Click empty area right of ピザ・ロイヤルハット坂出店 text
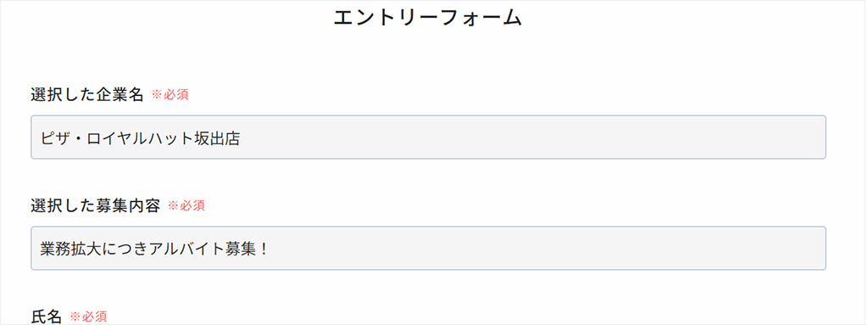Image resolution: width=868 pixels, height=325 pixels. [531, 138]
